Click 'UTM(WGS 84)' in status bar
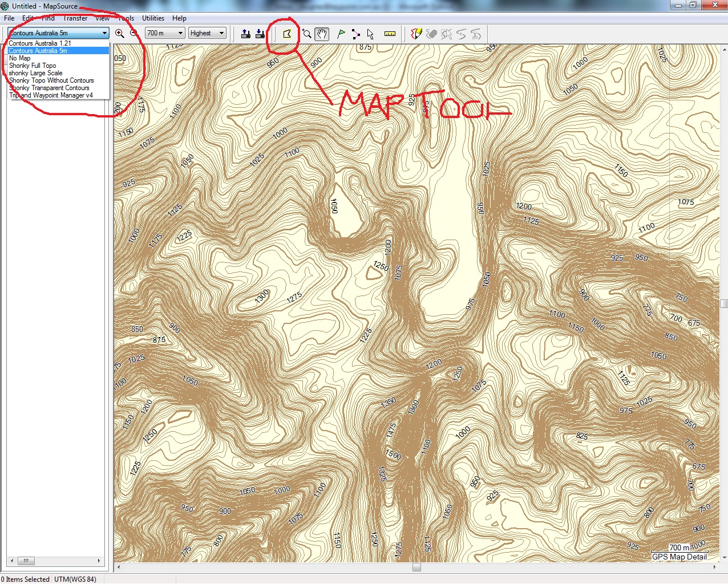Viewport: 728px width, 584px height. pyautogui.click(x=75, y=579)
